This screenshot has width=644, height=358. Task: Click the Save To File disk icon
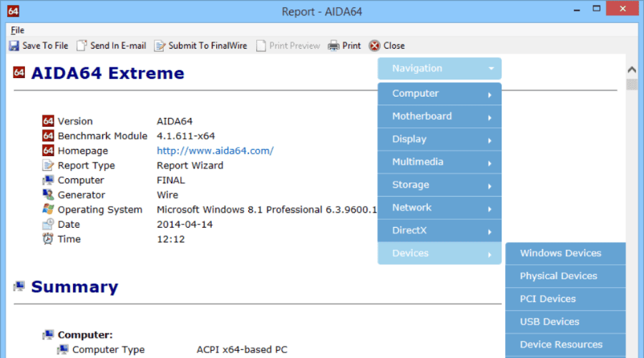[x=14, y=46]
